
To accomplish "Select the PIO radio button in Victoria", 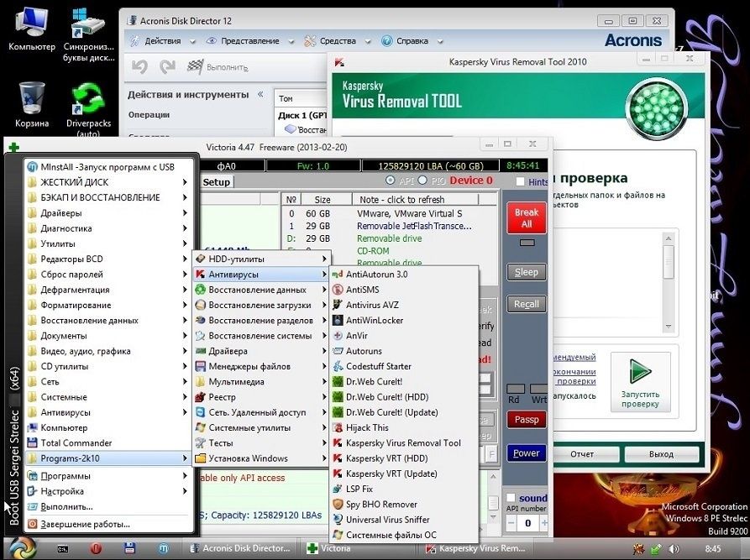I will click(x=422, y=181).
